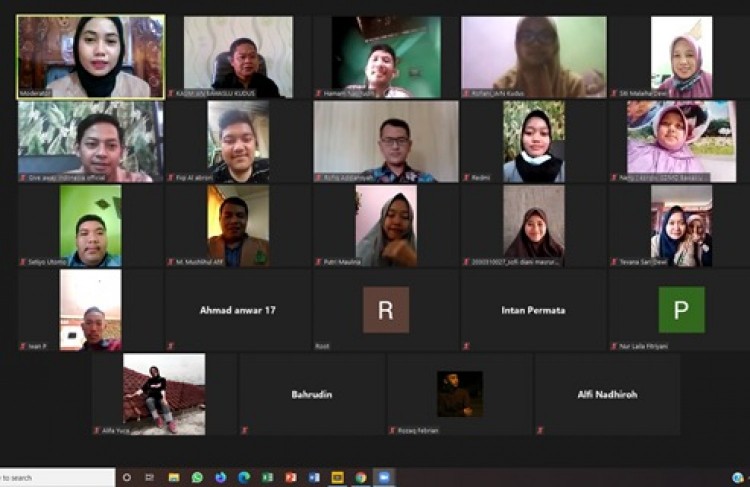Select the Ahmad anwar 17 participant tile
This screenshot has height=487, width=750.
click(x=238, y=310)
